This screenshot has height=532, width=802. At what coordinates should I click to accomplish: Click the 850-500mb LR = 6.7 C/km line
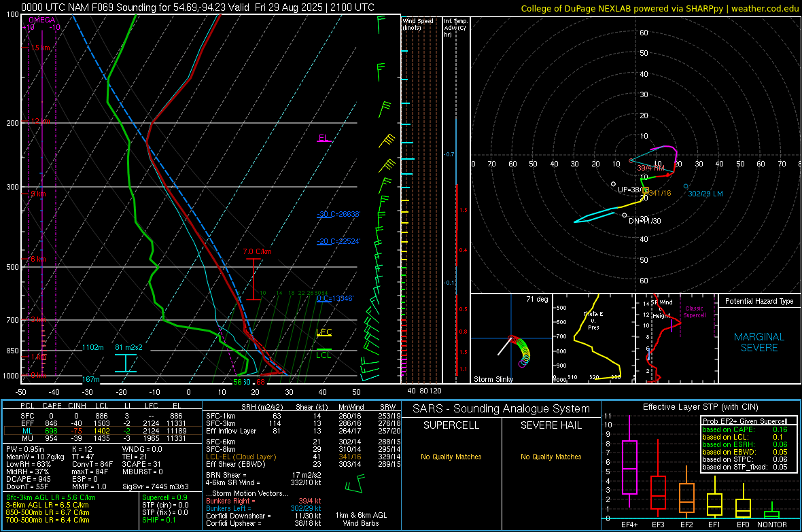(48, 512)
